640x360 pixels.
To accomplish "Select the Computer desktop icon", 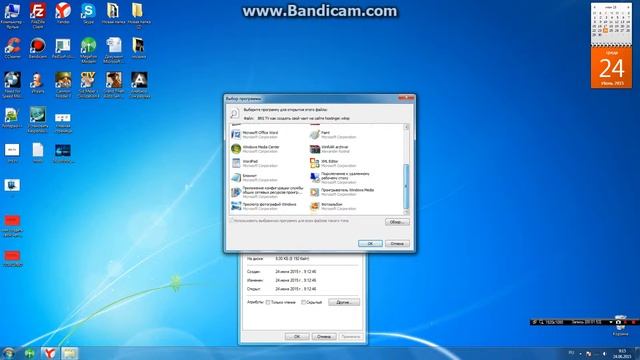I will [x=12, y=16].
